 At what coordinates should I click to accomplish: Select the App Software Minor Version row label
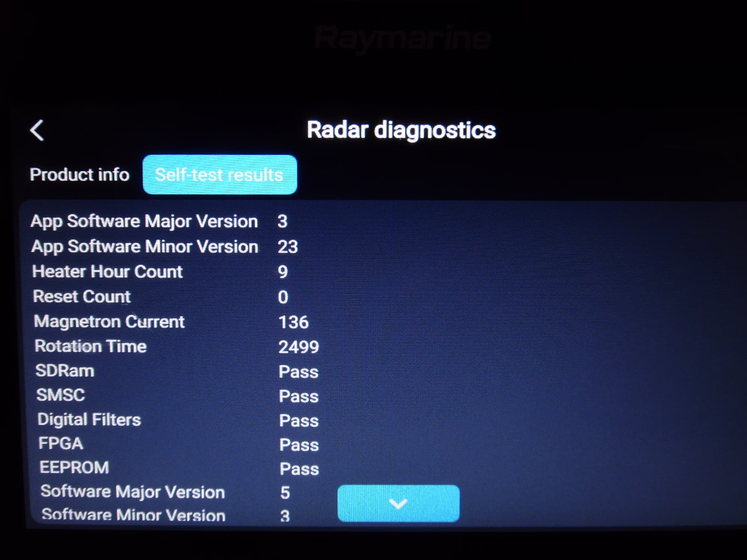click(145, 247)
